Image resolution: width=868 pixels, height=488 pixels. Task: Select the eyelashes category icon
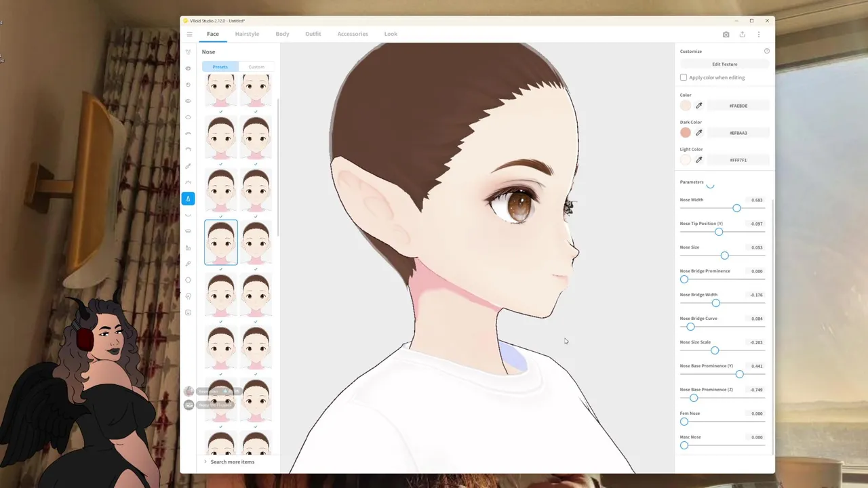(189, 182)
